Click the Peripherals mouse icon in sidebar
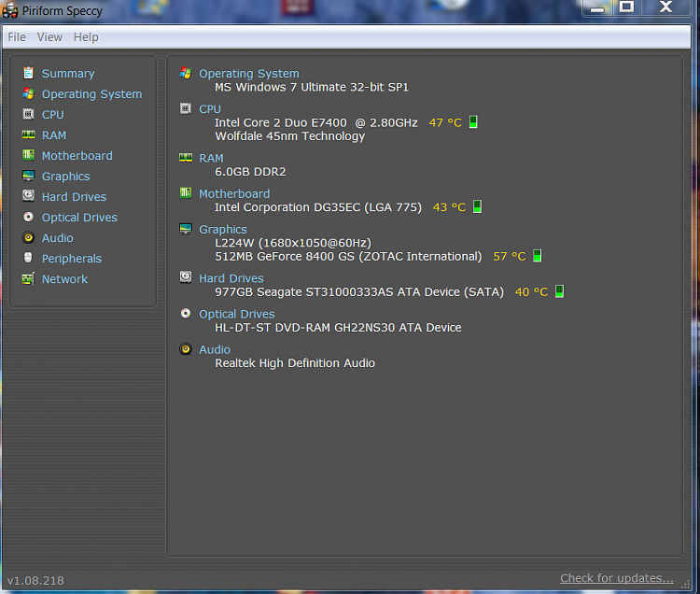The height and width of the screenshot is (594, 700). [x=28, y=258]
